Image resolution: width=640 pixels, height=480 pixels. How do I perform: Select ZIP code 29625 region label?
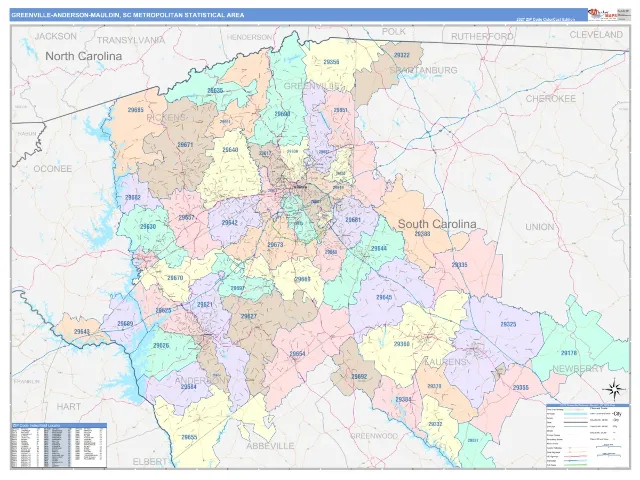click(x=163, y=311)
